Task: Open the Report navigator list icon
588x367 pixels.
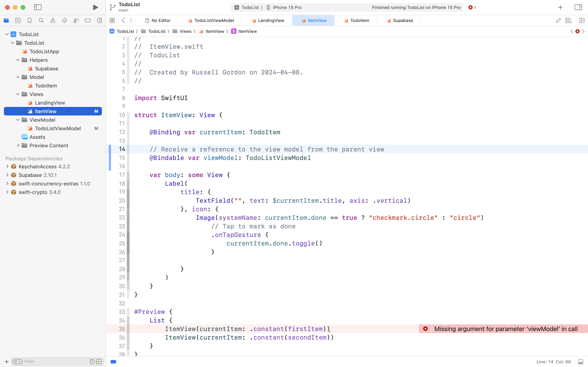Action: (x=99, y=20)
